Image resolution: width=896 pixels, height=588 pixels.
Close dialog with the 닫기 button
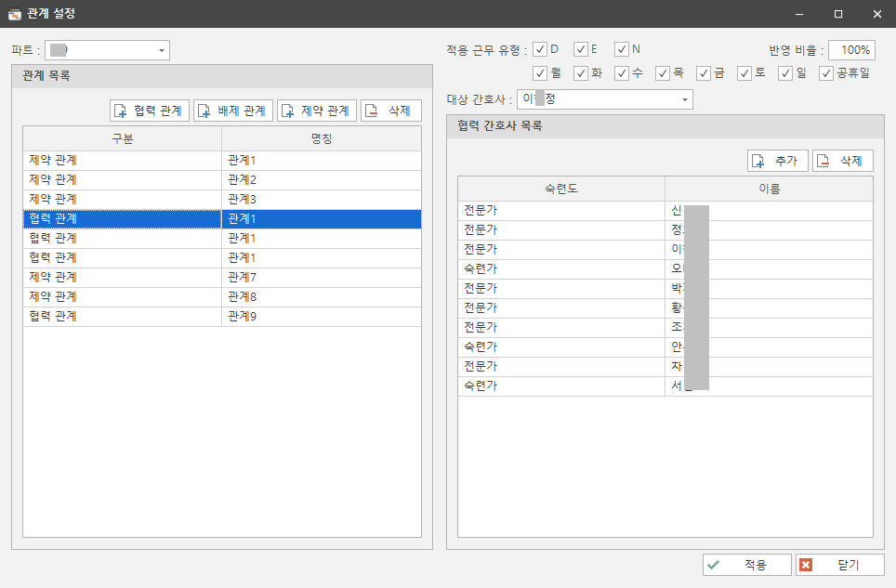tap(839, 565)
